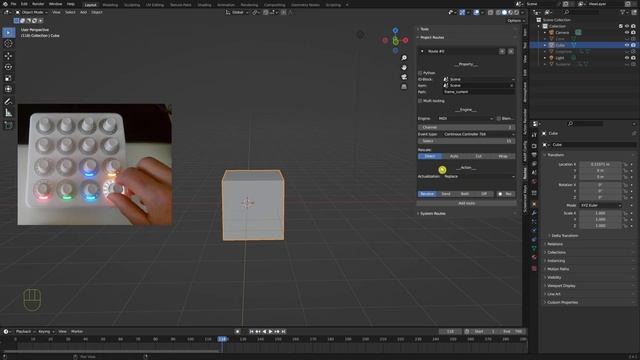
Task: Click the blue Z axis gizmo ball
Action: 395,31
